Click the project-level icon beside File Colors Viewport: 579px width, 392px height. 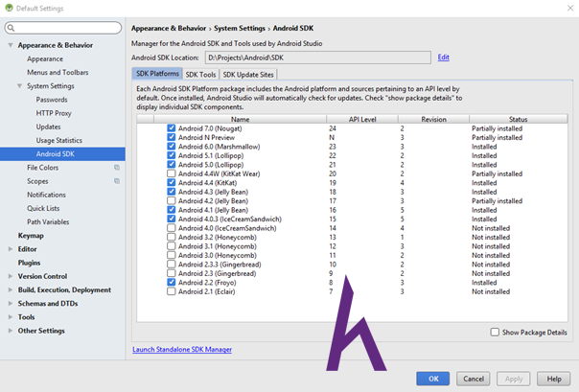click(117, 168)
